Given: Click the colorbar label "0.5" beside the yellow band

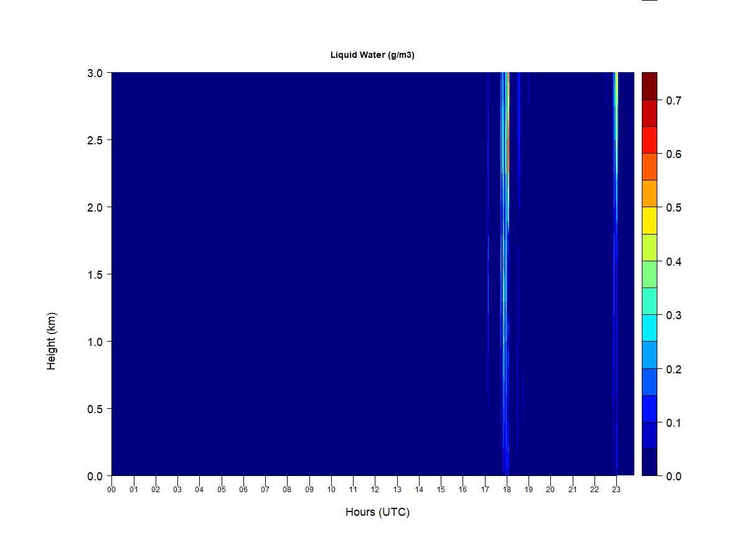Looking at the screenshot, I should click(x=674, y=208).
